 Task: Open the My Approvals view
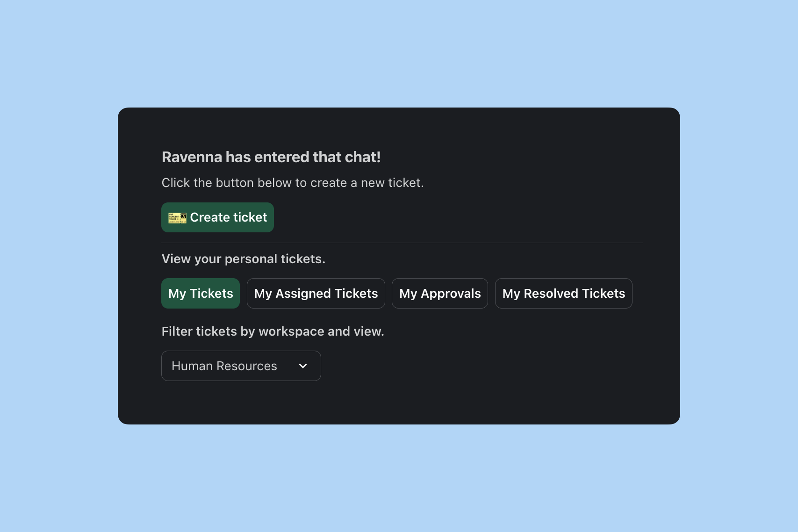coord(440,294)
